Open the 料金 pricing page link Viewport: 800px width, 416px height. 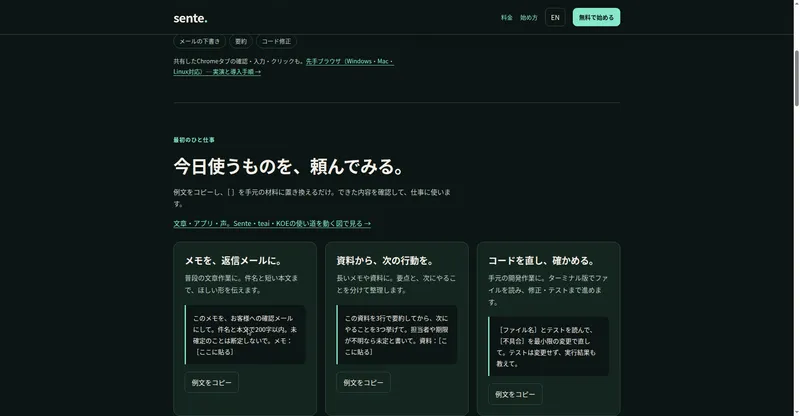pyautogui.click(x=507, y=17)
